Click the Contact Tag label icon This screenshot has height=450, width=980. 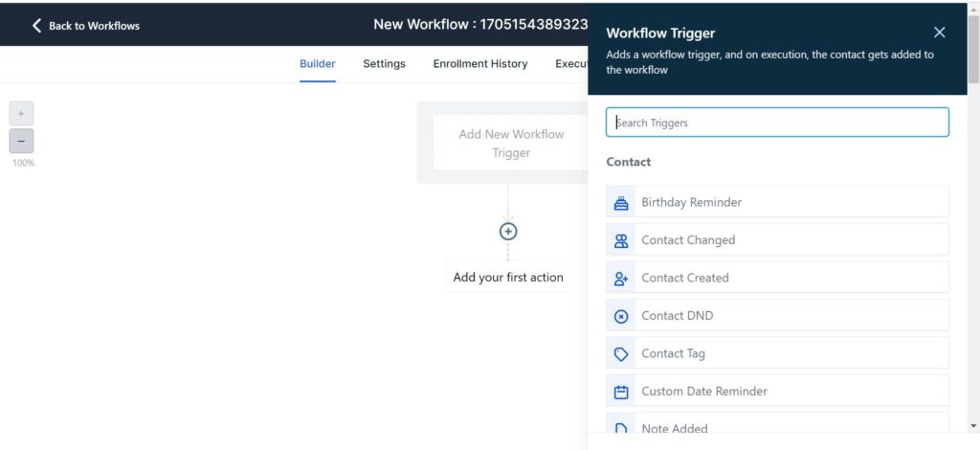pyautogui.click(x=621, y=353)
